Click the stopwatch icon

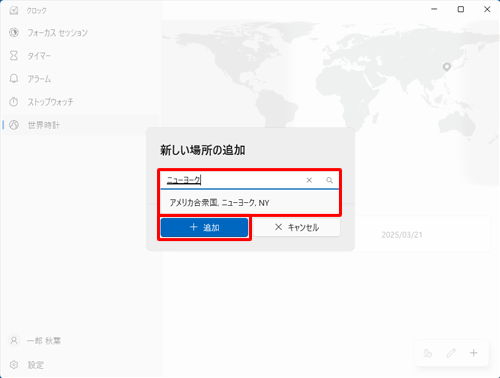pos(14,102)
